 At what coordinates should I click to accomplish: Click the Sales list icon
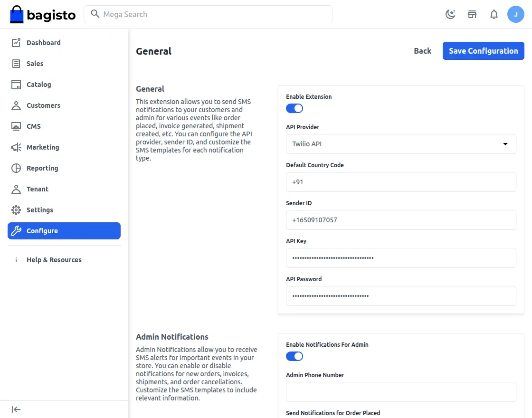pyautogui.click(x=16, y=64)
